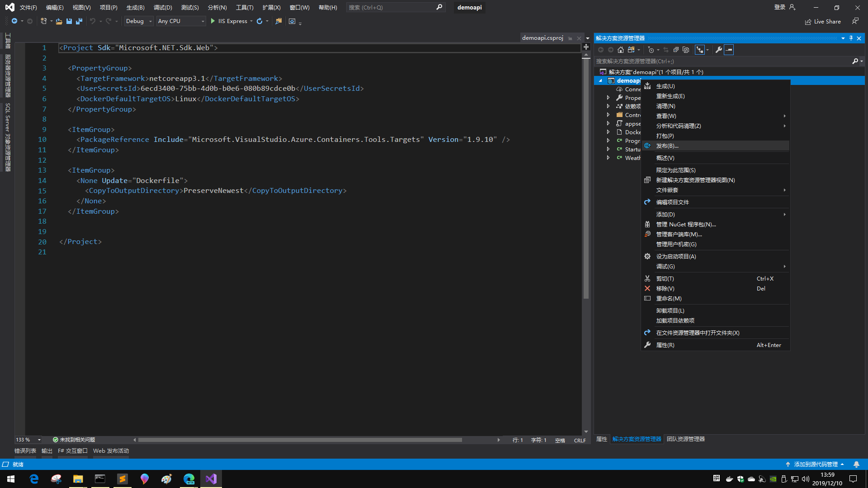Image resolution: width=868 pixels, height=488 pixels.
Task: Switch to the Team Explorer (团队资源管理器) tab
Action: click(685, 439)
